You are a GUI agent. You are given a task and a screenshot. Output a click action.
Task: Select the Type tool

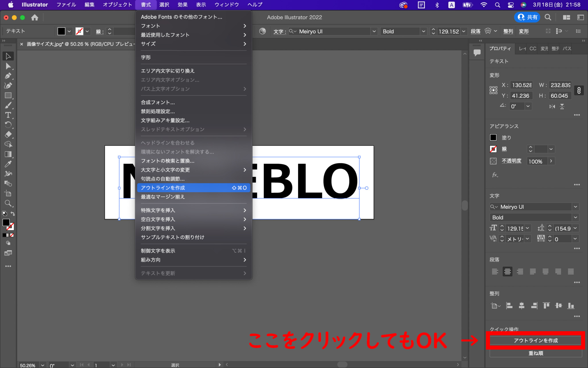click(x=8, y=115)
